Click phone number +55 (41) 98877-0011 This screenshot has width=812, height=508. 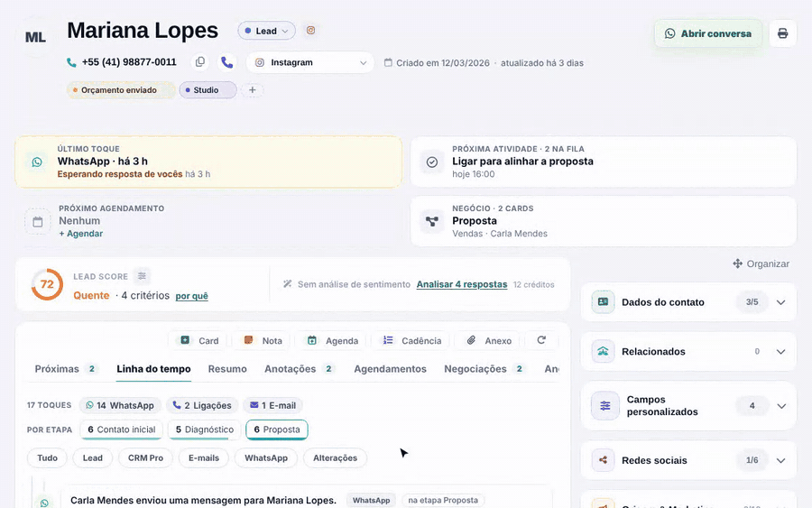tap(129, 62)
